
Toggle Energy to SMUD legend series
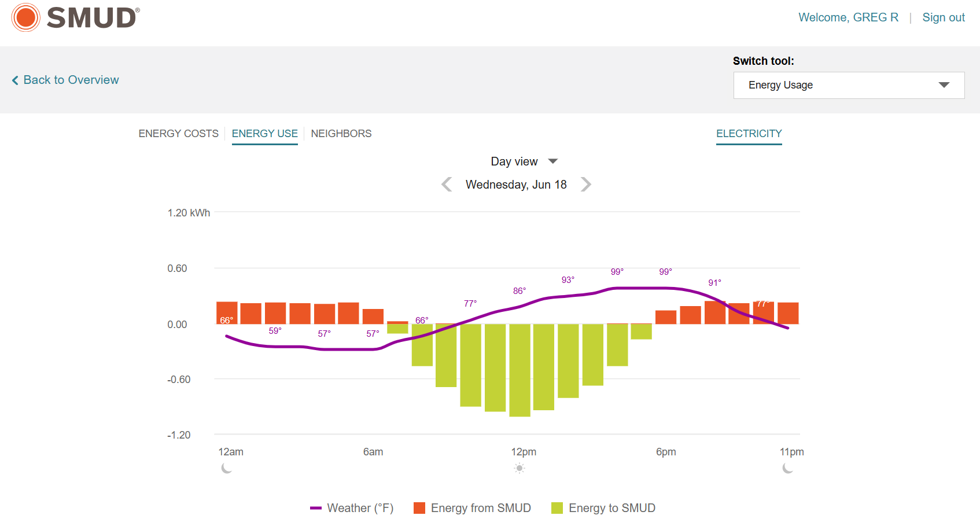(603, 508)
